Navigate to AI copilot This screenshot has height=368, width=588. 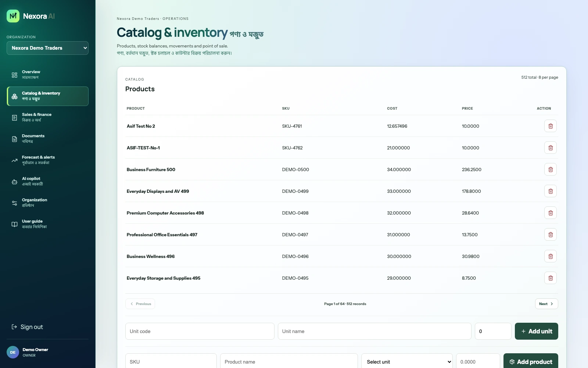(47, 181)
